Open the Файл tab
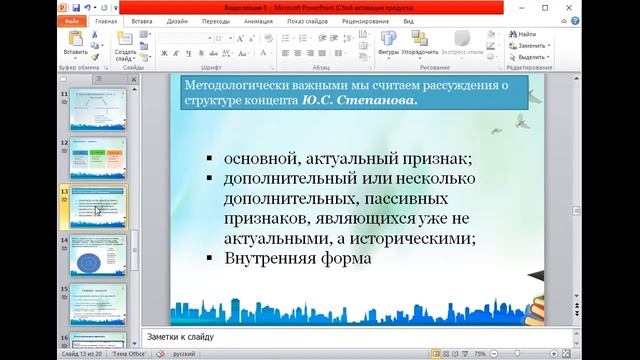The height and width of the screenshot is (360, 640). 72,21
